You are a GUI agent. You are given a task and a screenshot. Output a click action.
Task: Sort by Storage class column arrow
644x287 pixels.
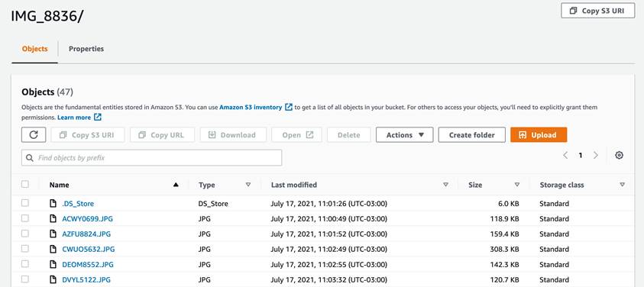tap(623, 185)
